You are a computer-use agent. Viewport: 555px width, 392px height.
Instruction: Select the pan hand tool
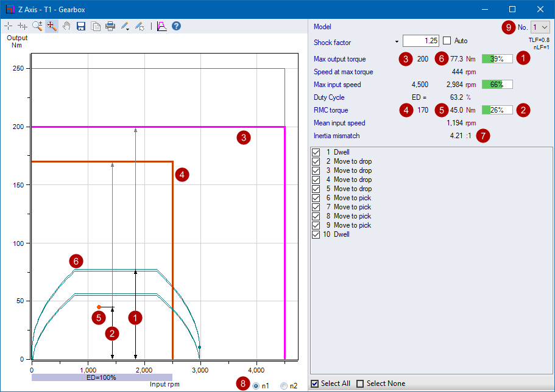pyautogui.click(x=66, y=26)
